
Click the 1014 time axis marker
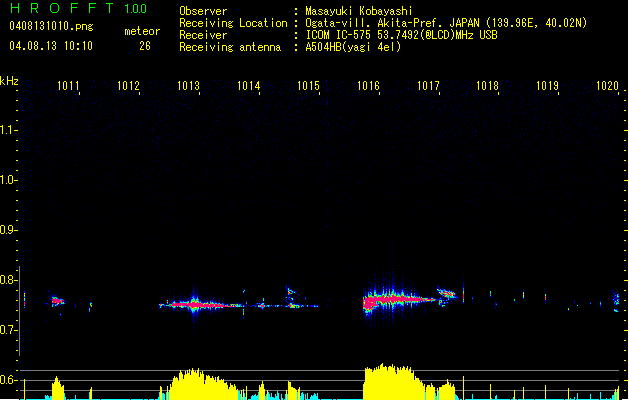click(x=248, y=86)
